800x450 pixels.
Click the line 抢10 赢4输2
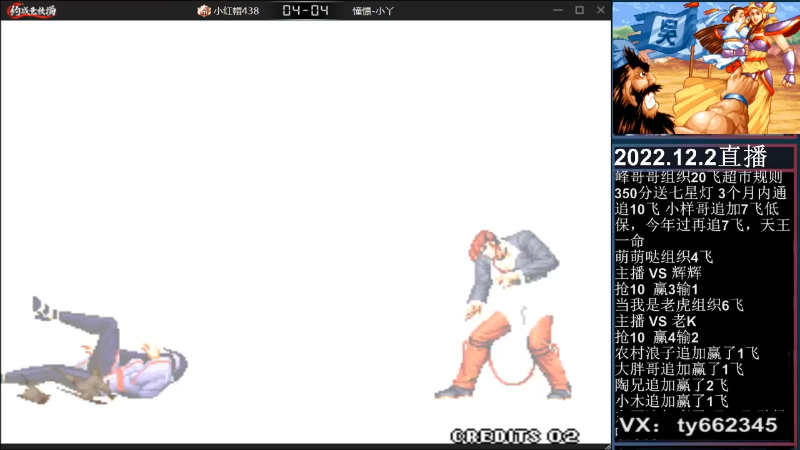pyautogui.click(x=657, y=337)
